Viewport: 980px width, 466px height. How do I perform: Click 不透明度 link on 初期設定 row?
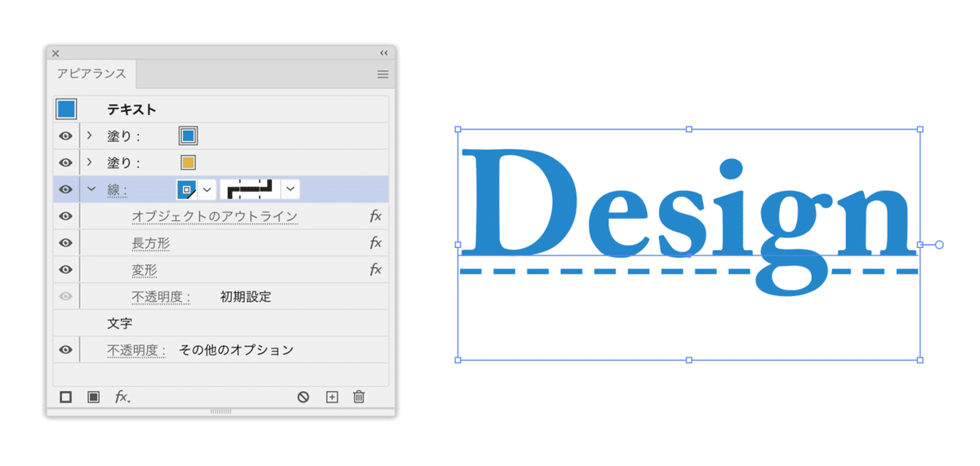coord(161,297)
